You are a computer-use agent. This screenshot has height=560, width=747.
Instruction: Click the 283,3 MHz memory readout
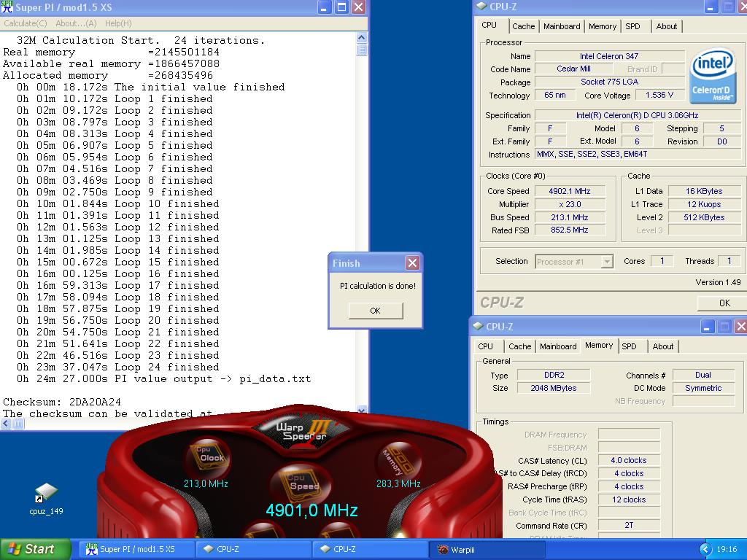click(398, 484)
